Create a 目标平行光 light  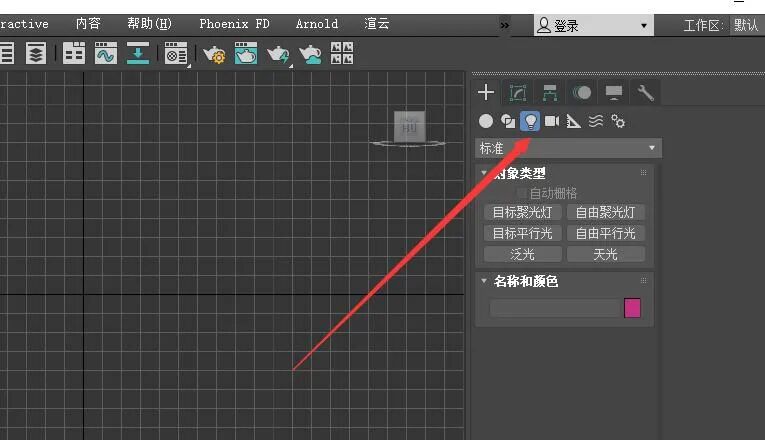(523, 233)
